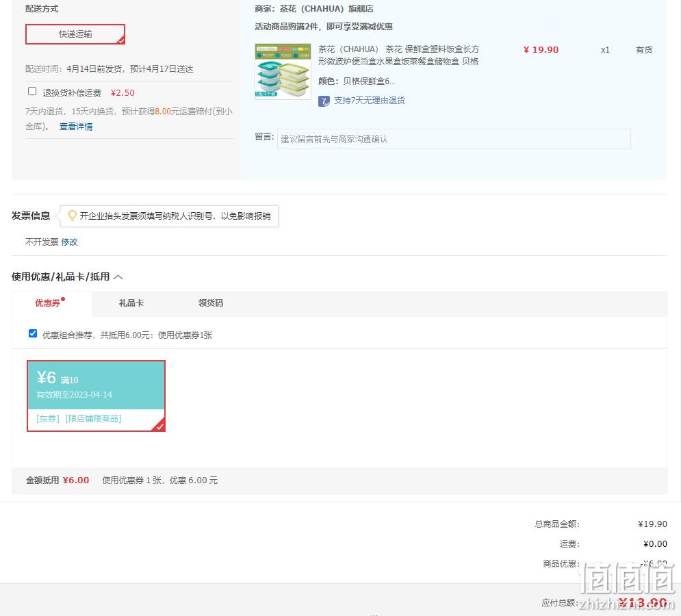Click the 运费 ¥0.00 value

[x=655, y=544]
